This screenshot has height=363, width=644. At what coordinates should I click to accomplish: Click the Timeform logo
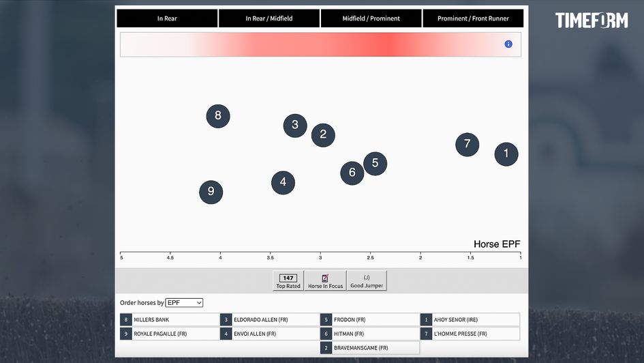[x=591, y=20]
